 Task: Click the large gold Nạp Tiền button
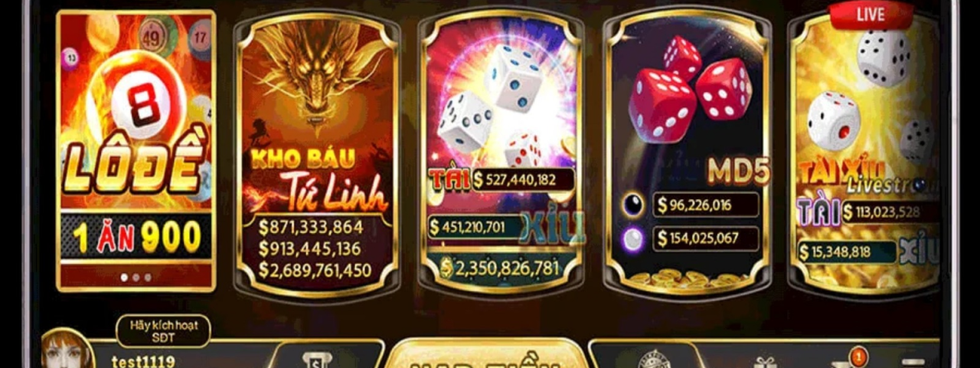[486, 354]
